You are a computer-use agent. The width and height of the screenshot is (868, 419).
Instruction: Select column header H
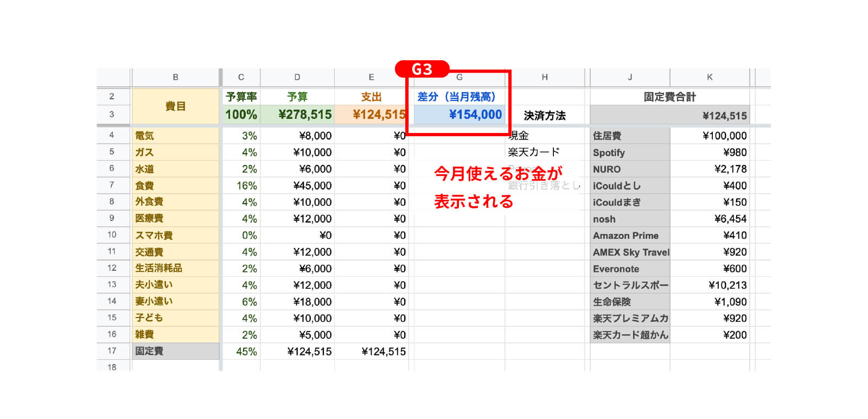545,77
